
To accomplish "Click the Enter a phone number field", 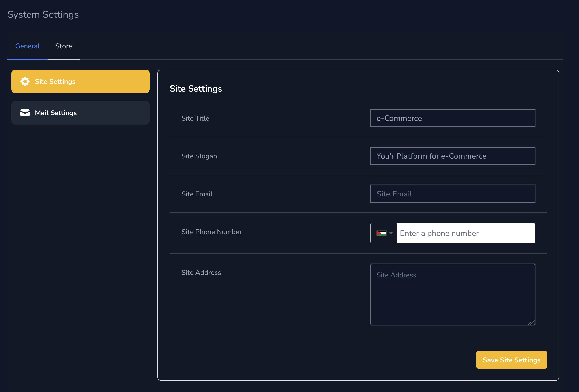I will (x=465, y=233).
